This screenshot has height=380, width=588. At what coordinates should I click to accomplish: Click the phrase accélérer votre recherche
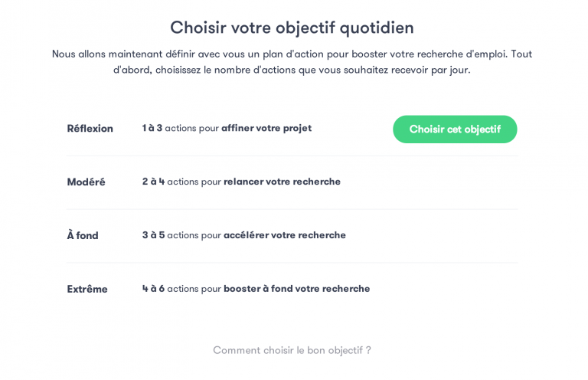[x=285, y=235]
